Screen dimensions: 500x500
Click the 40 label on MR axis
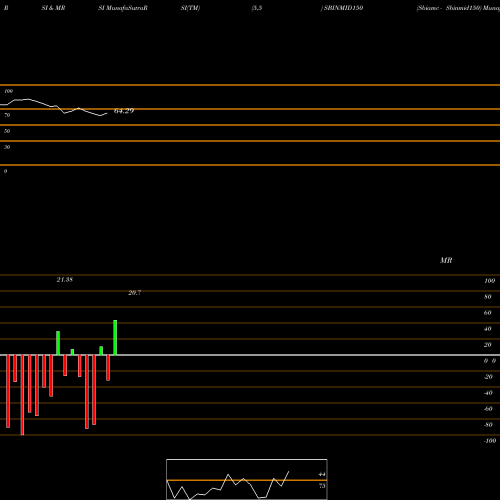pos(488,329)
